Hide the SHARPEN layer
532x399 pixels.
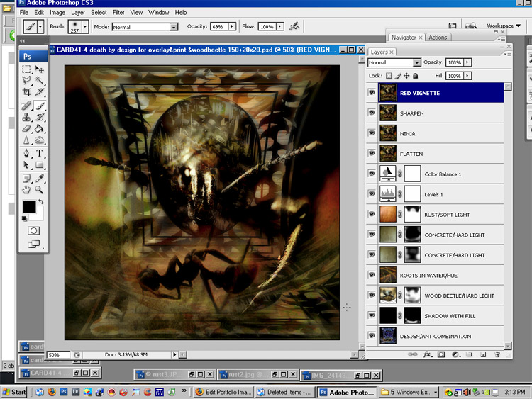pyautogui.click(x=371, y=113)
